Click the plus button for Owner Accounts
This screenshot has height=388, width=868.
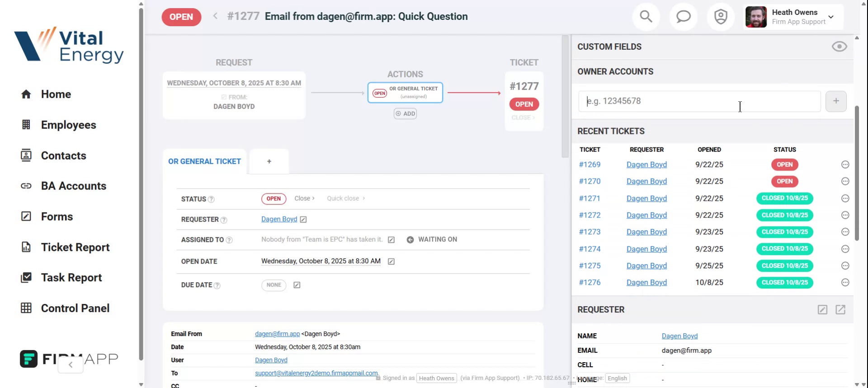pyautogui.click(x=835, y=101)
